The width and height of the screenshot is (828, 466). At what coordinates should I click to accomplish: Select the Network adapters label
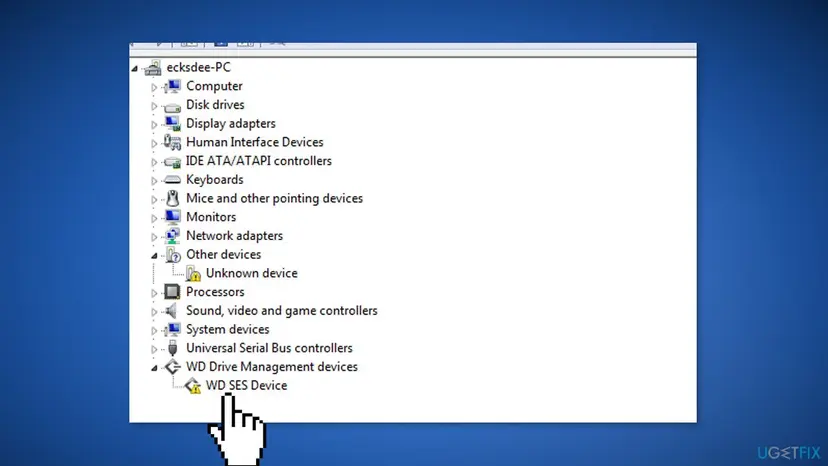(234, 236)
